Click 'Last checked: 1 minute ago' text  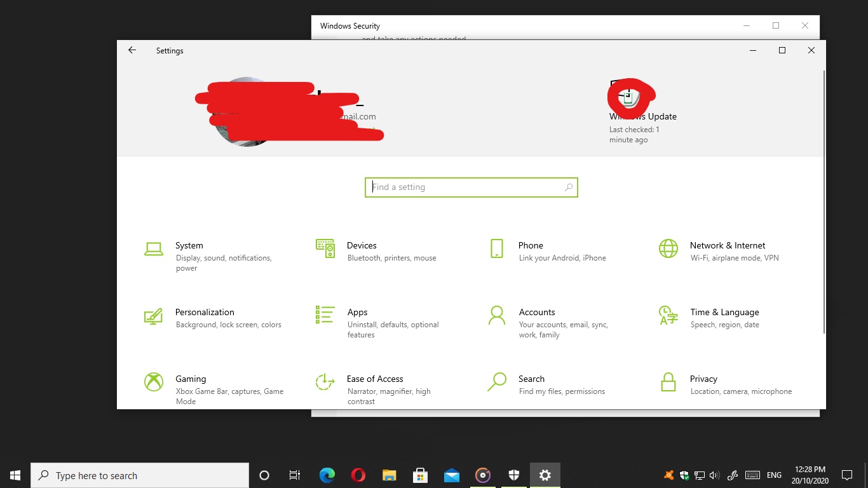tap(634, 135)
